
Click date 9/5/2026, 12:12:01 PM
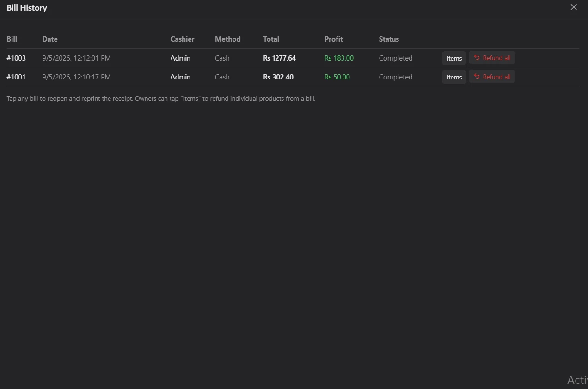pos(76,58)
